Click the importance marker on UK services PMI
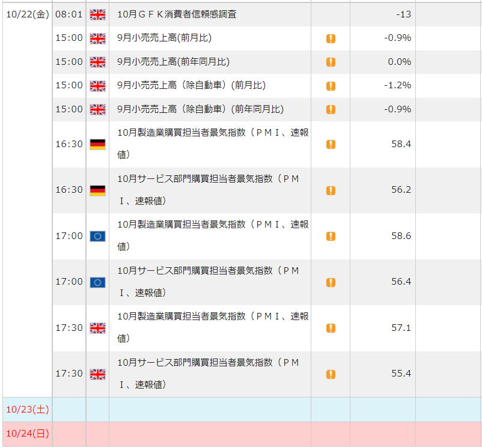482x448 pixels. point(330,374)
